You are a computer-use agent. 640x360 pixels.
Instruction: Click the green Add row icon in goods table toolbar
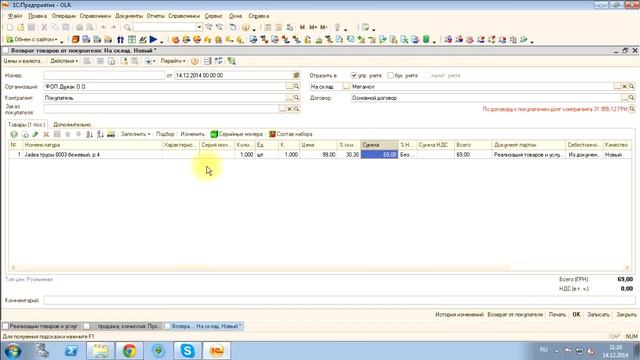pos(14,134)
